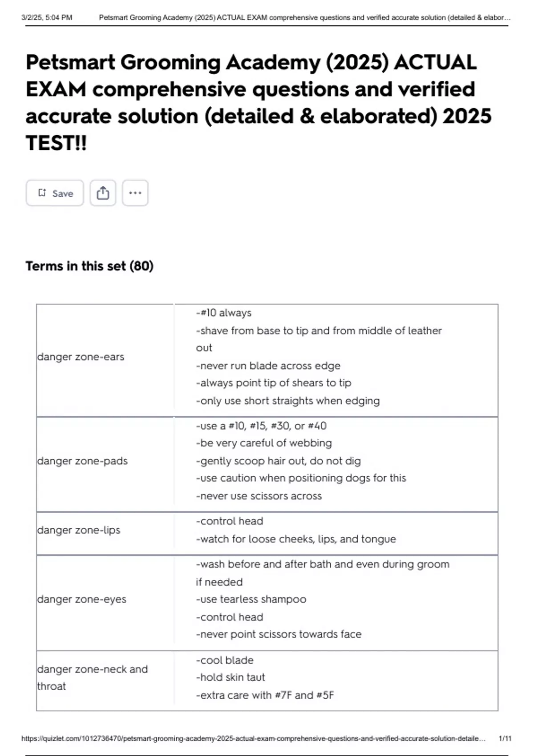This screenshot has height=756, width=534.
Task: Click the 'Terms in this set (80)' heading
Action: pyautogui.click(x=89, y=266)
